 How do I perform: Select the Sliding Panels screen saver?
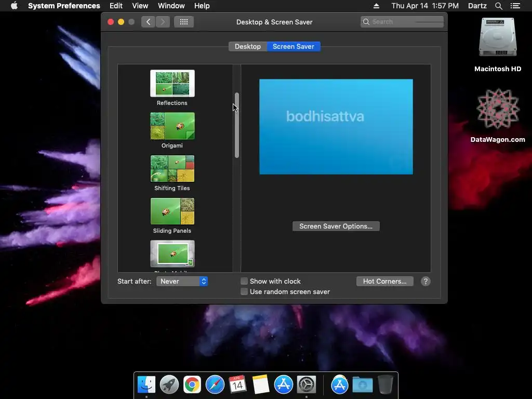click(x=172, y=211)
